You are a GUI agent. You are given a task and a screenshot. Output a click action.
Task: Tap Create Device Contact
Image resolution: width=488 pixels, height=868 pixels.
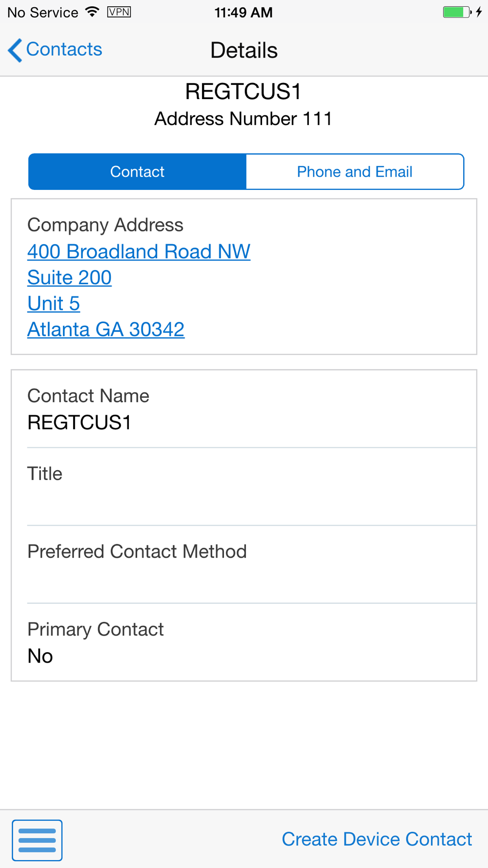click(x=377, y=839)
